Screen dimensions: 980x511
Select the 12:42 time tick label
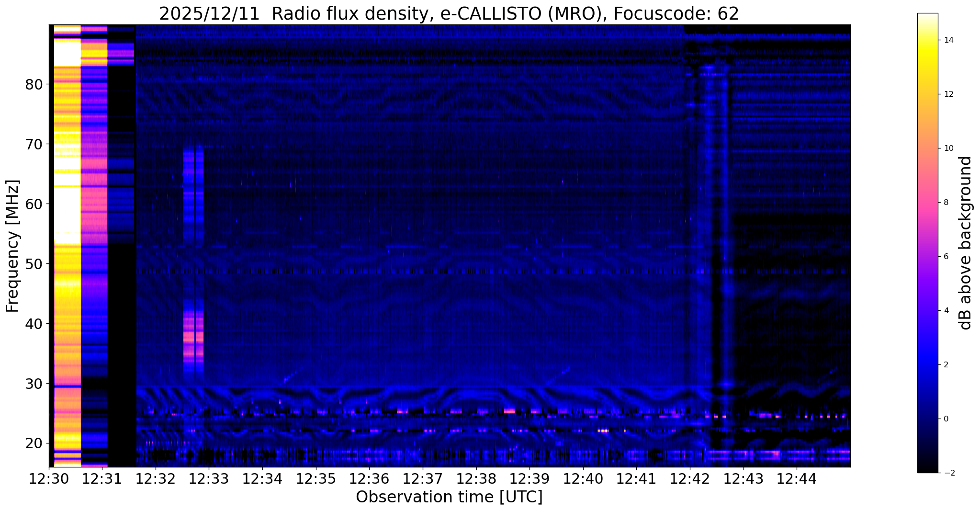pyautogui.click(x=690, y=478)
